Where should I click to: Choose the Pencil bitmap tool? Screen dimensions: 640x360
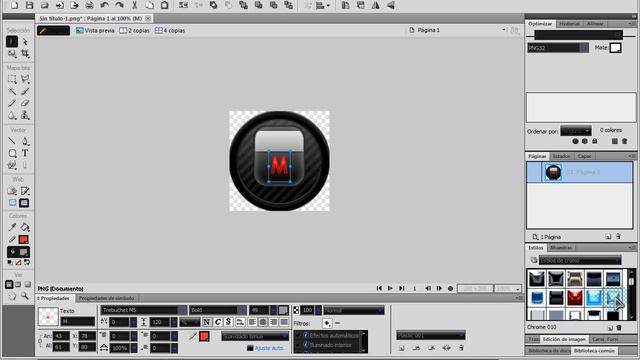12,103
